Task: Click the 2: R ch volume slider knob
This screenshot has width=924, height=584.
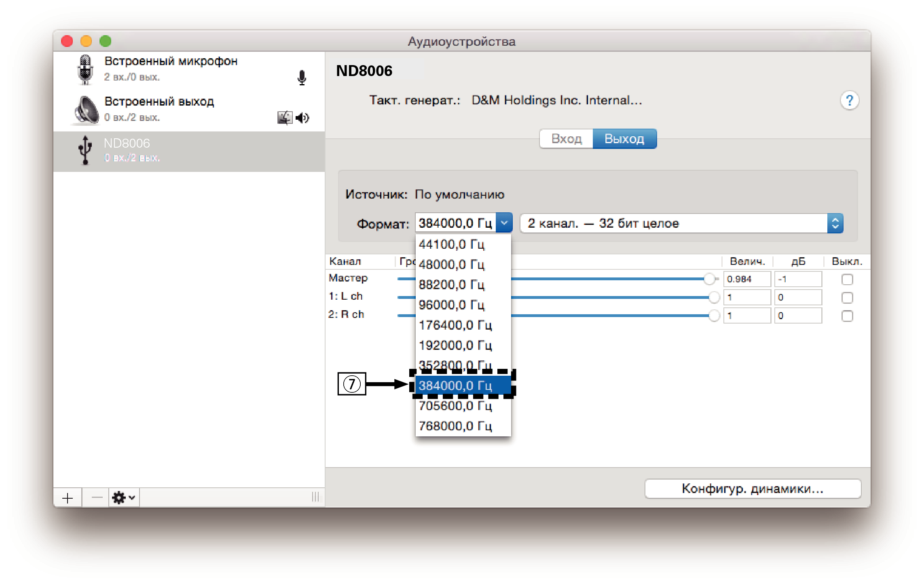Action: tap(714, 315)
